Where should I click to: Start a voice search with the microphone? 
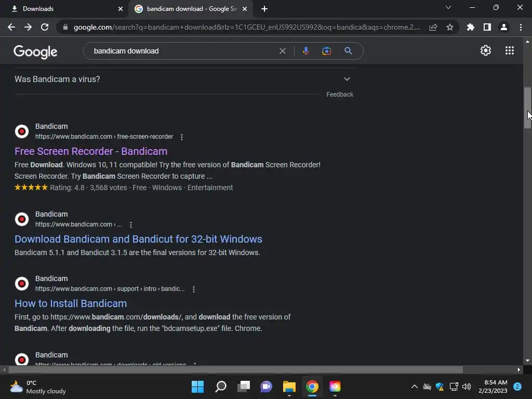coord(305,51)
